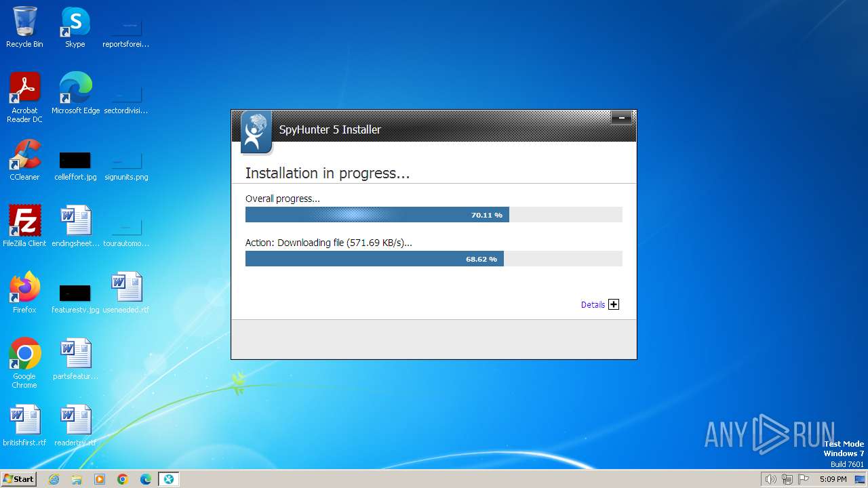Select the partsfeatur… Word document

75,359
